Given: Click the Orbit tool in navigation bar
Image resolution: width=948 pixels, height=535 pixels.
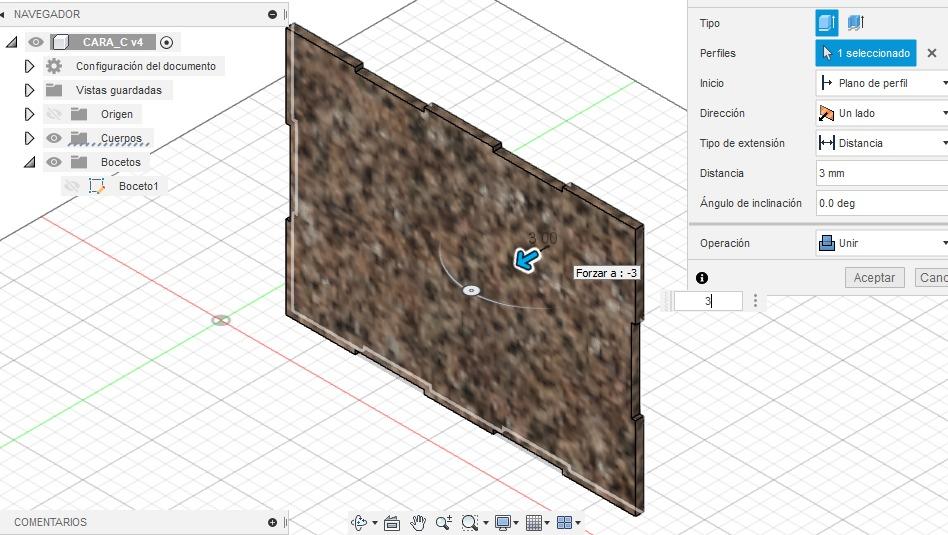Looking at the screenshot, I should [x=359, y=522].
